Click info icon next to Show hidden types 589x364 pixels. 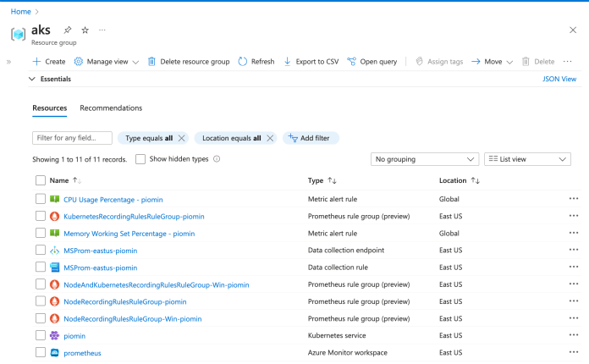pos(217,159)
